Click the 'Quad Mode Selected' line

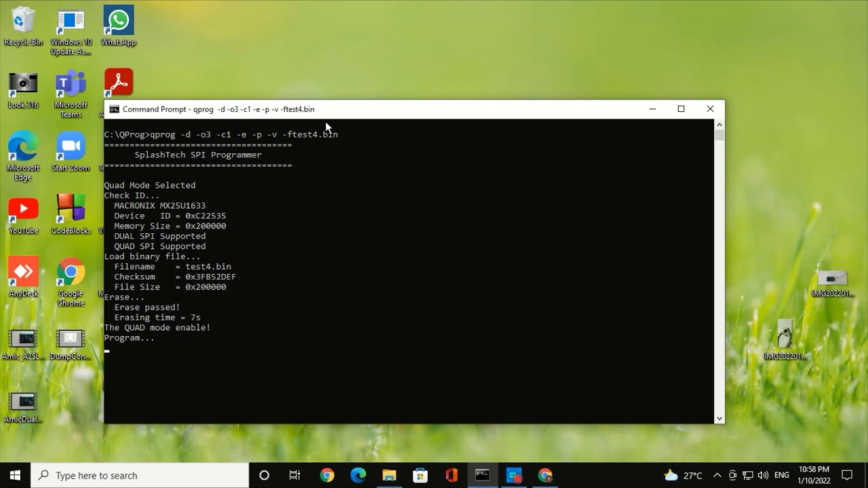point(150,185)
